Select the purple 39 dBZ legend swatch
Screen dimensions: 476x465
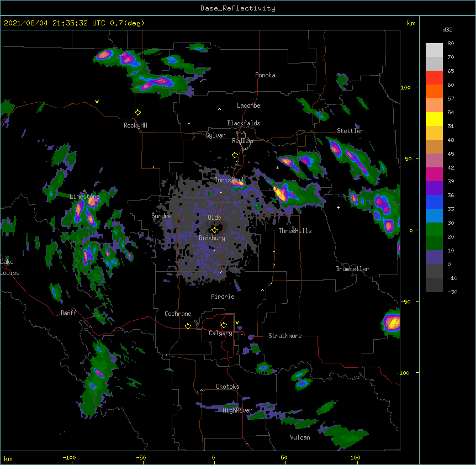(434, 188)
